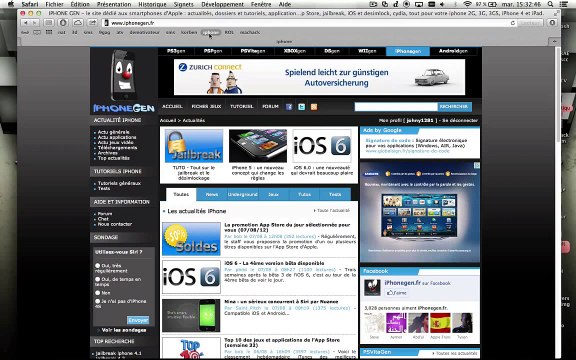Open Spotlight magnifying glass in menu bar
The height and width of the screenshot is (360, 576).
pos(550,4)
